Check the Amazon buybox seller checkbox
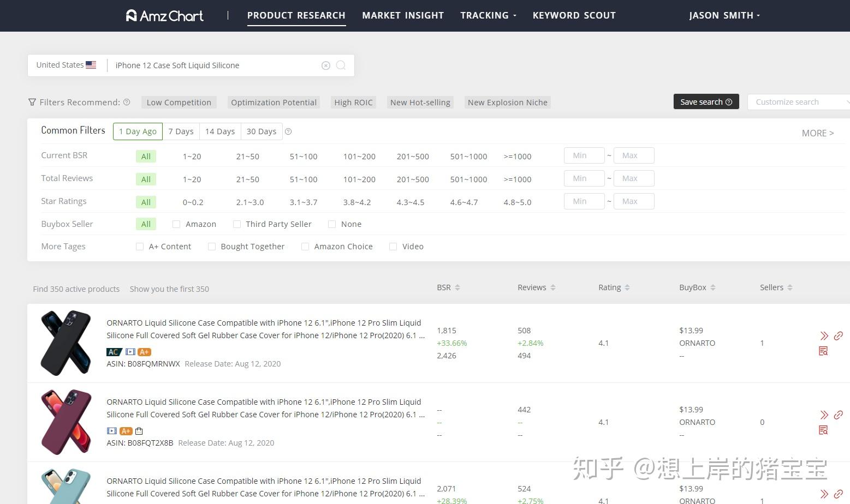This screenshot has height=504, width=850. [x=176, y=224]
